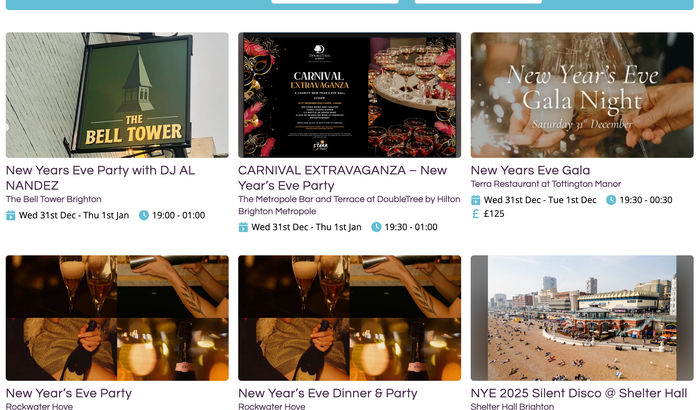Screen dimensions: 700x410
Task: Select Terra Restaurant at Tottington Manor venue
Action: click(x=546, y=184)
